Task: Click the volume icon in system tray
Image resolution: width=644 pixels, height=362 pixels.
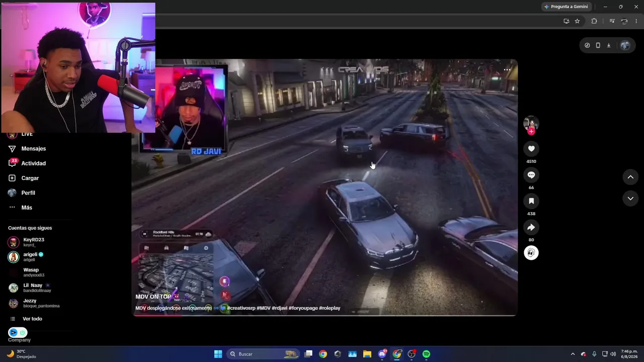Action: point(613,354)
